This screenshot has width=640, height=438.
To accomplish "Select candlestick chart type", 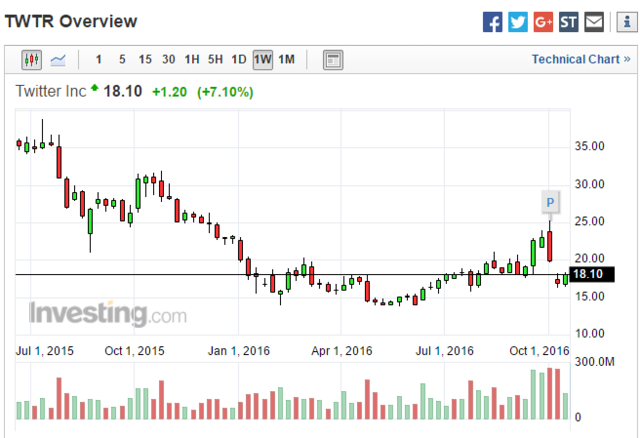I will pos(31,60).
